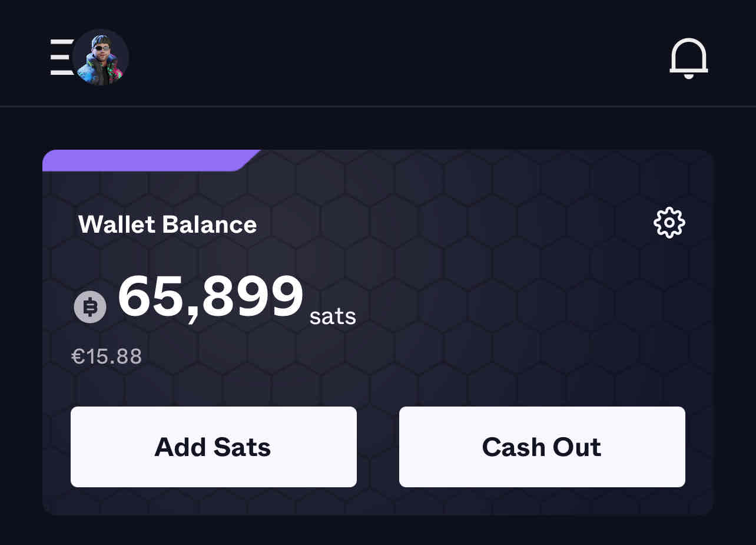Tap the 65,899 balance amount
The height and width of the screenshot is (545, 756).
[x=210, y=298]
